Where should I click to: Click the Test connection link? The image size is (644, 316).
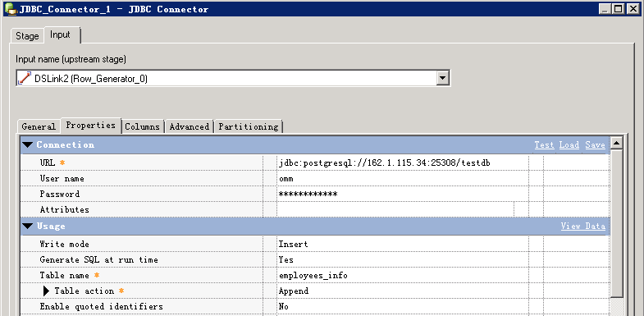[x=544, y=144]
